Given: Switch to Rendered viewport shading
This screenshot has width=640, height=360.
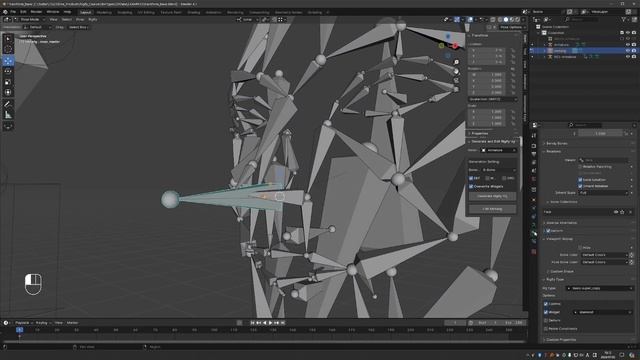Looking at the screenshot, I should (518, 19).
